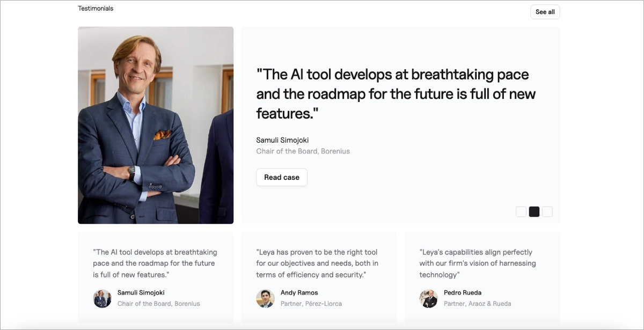Click the large photo of Samuli Simojoki
The height and width of the screenshot is (330, 644).
point(156,124)
